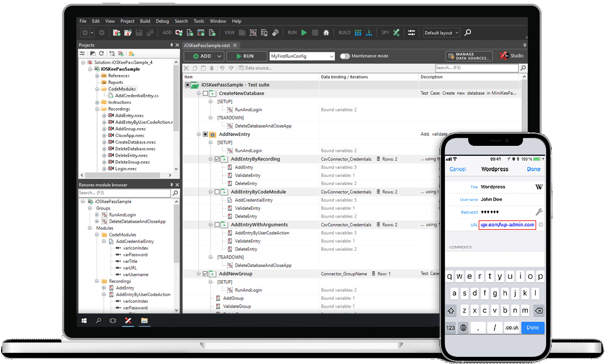This screenshot has height=364, width=608.
Task: Pin the Projects panel with pushpin icon
Action: tap(171, 45)
